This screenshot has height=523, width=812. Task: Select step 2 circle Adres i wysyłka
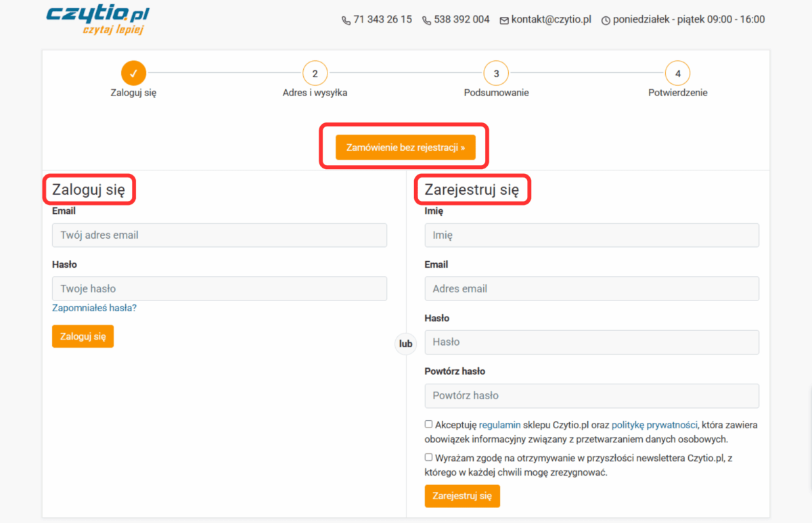pyautogui.click(x=315, y=73)
